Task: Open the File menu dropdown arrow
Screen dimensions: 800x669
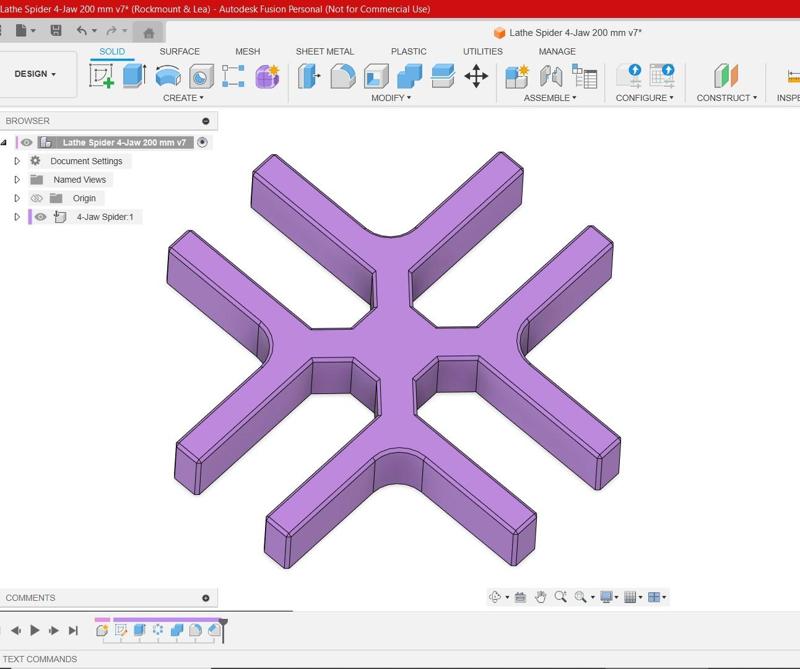Action: (33, 31)
